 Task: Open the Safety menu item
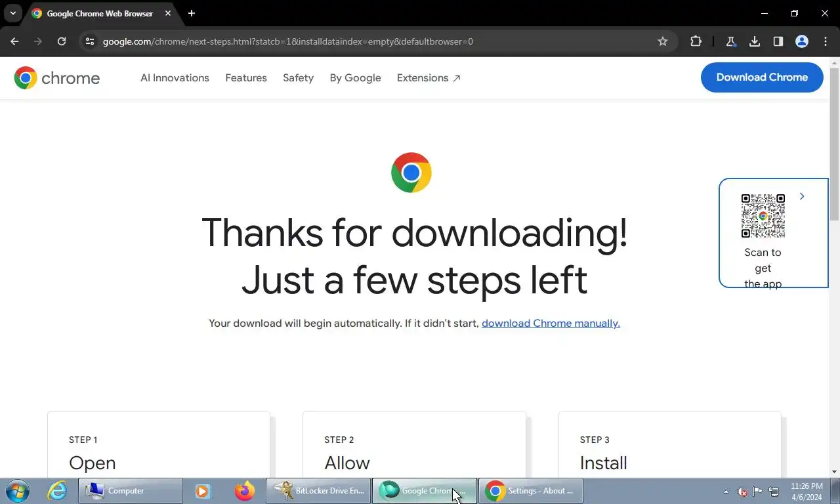298,77
